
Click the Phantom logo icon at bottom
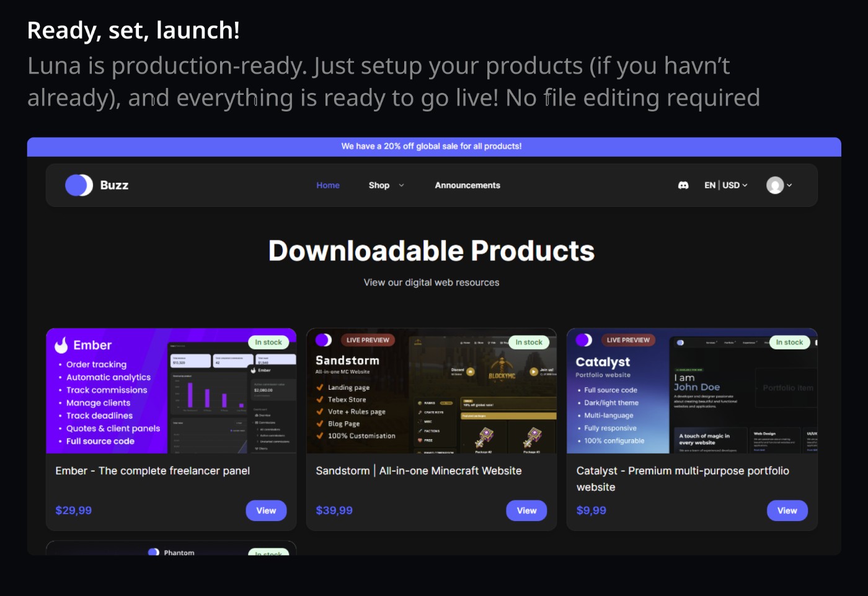[x=154, y=551]
